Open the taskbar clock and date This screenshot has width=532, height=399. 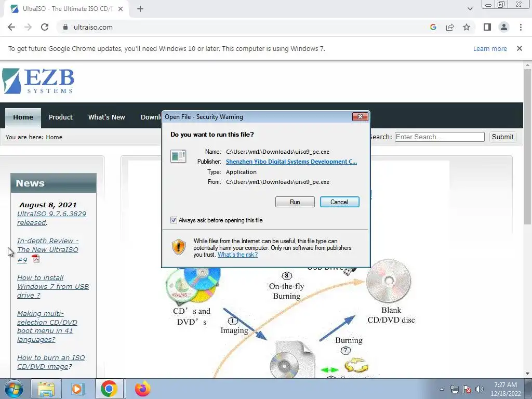[x=506, y=389]
